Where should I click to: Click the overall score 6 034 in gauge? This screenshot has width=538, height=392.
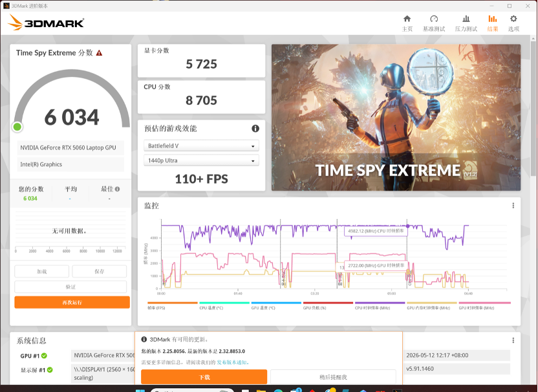coord(72,117)
